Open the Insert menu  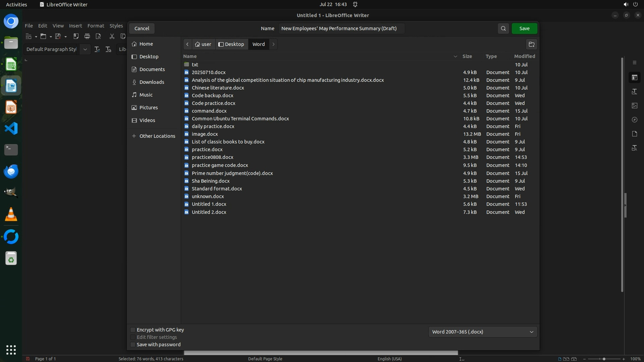75,26
